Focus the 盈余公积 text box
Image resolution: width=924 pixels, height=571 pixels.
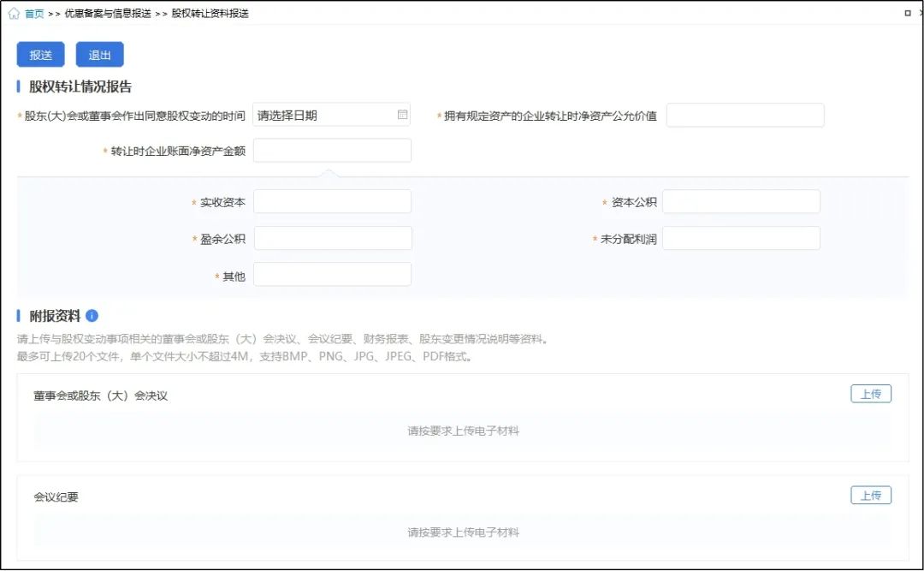point(332,239)
